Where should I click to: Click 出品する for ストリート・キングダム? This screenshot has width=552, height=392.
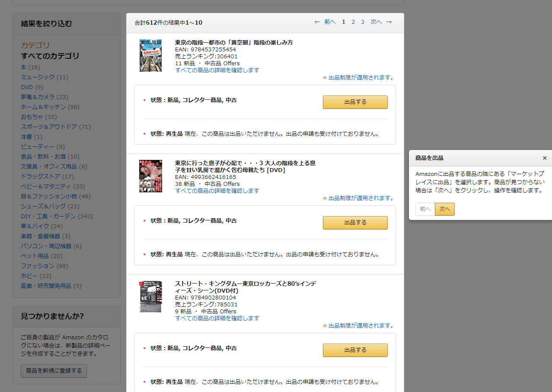(355, 350)
